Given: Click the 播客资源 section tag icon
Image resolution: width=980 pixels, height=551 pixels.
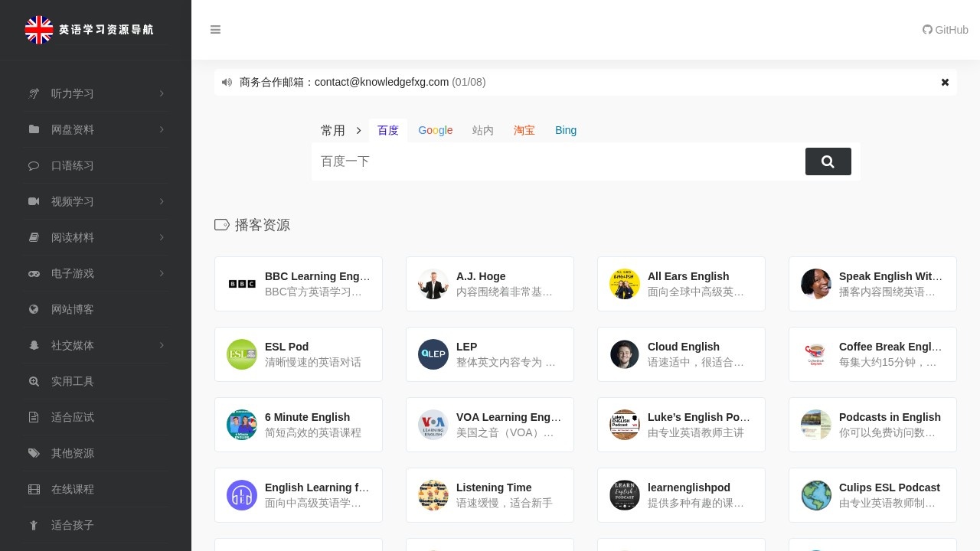Looking at the screenshot, I should coord(222,224).
